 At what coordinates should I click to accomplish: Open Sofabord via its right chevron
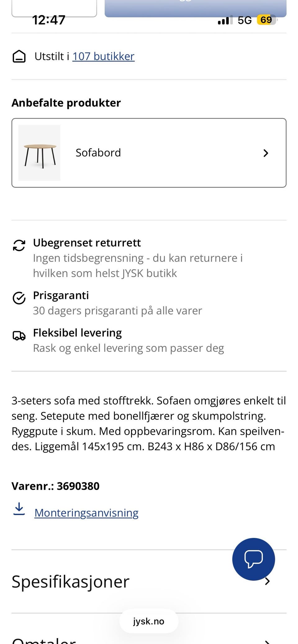coord(266,153)
